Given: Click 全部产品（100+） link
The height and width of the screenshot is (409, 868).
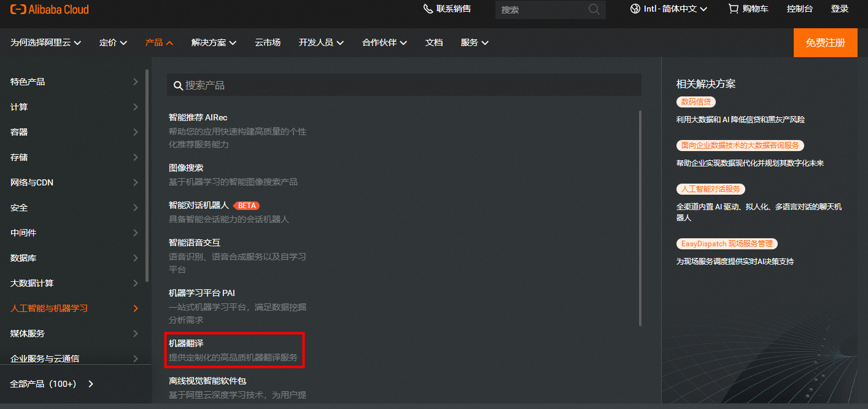Looking at the screenshot, I should click(x=43, y=384).
